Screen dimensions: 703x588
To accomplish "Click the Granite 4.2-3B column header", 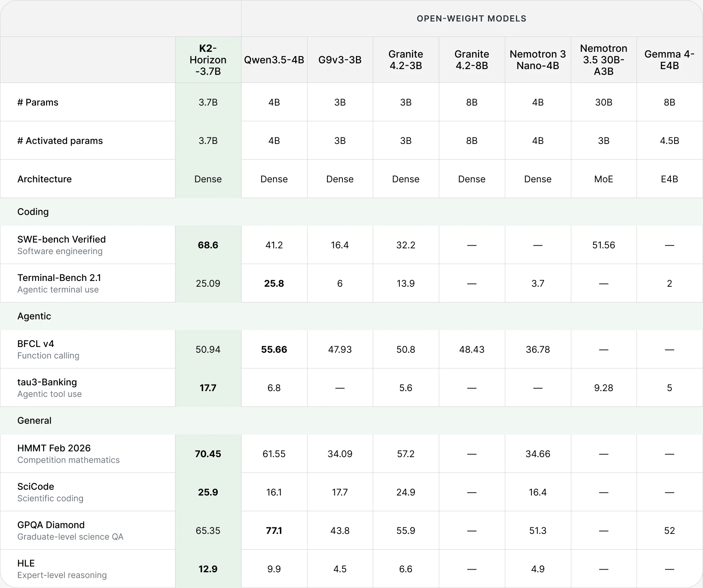I will click(406, 60).
